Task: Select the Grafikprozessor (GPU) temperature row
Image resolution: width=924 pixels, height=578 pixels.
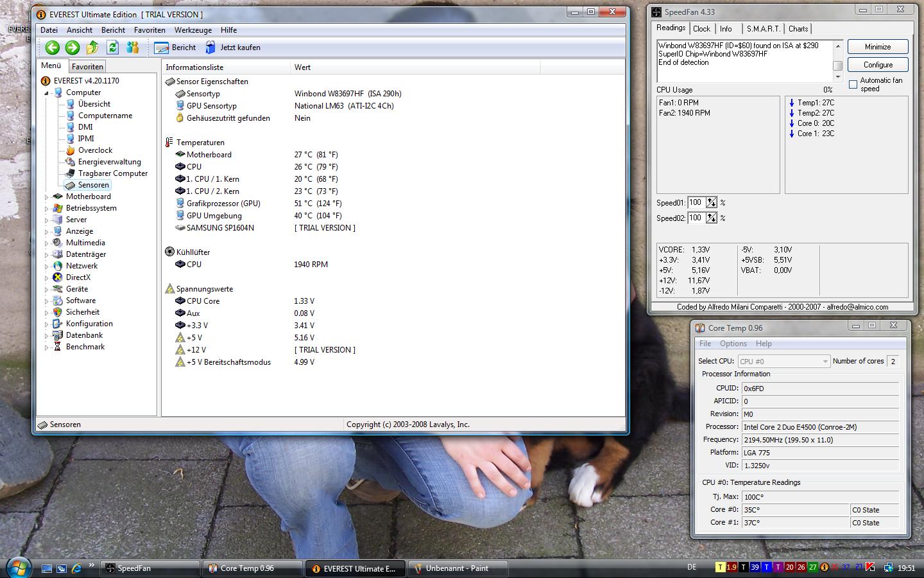Action: click(393, 204)
